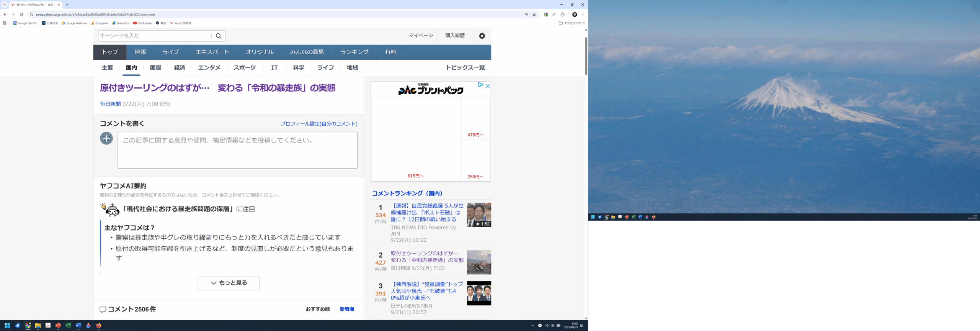Open the Chrome apps grid icon in bookmarks bar
Screen dimensions: 980x331
tap(5, 23)
